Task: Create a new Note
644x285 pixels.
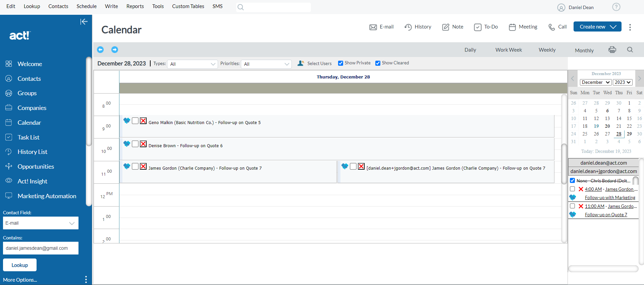Action: 453,27
